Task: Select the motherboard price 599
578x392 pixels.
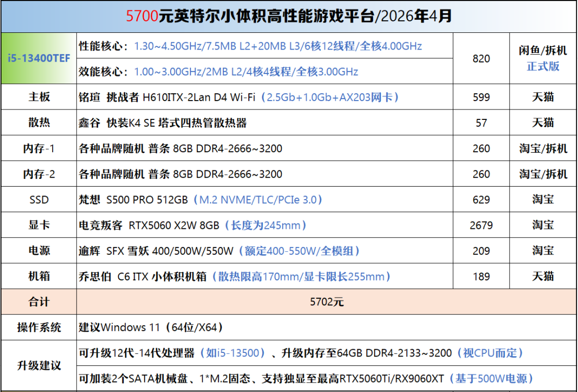Action: click(x=480, y=97)
